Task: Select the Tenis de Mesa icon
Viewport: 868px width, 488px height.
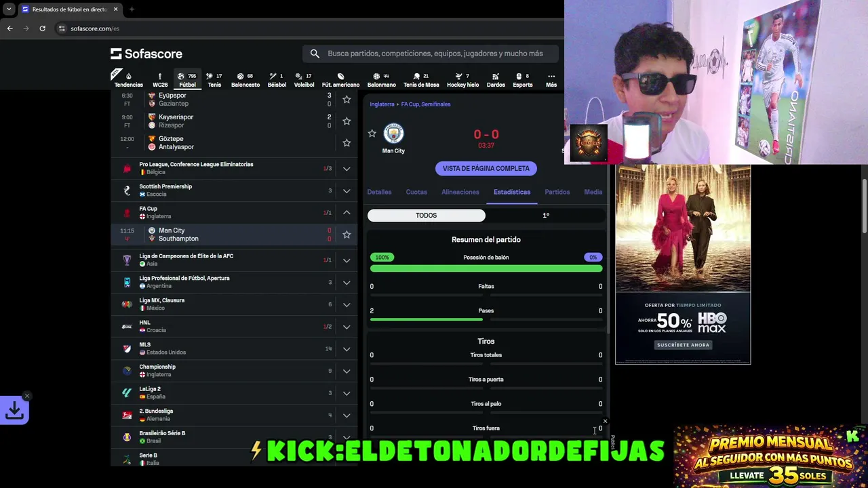Action: pyautogui.click(x=421, y=80)
